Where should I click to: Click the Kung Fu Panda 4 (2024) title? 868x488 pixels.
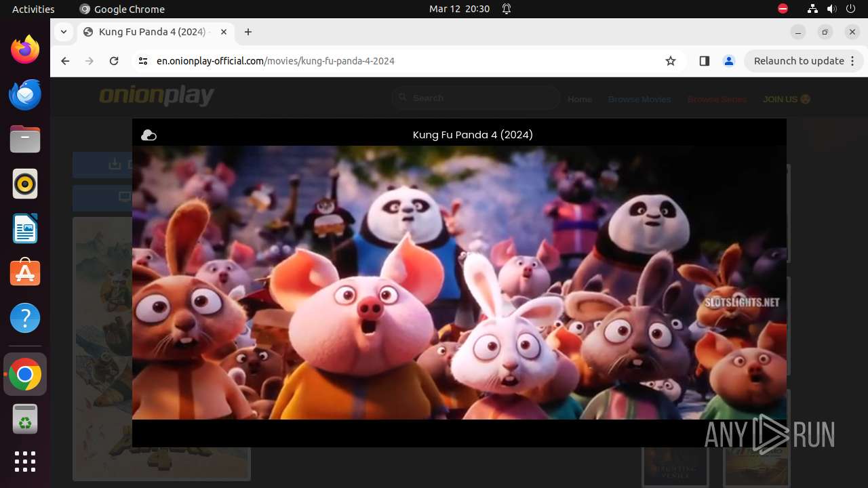click(x=473, y=135)
